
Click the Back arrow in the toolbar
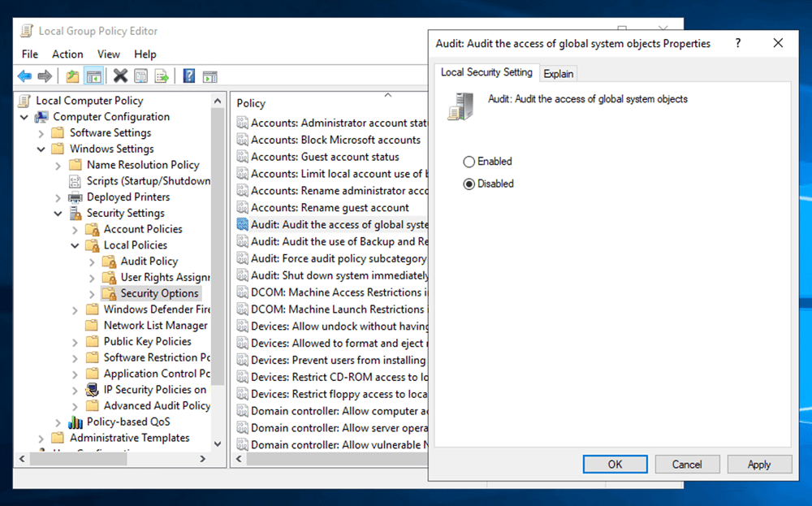tap(24, 76)
